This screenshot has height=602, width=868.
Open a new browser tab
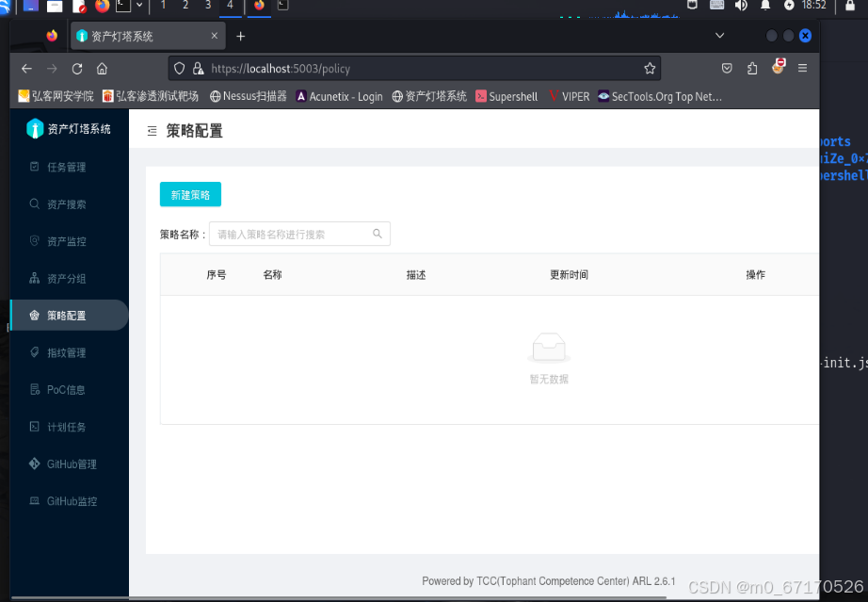click(241, 37)
